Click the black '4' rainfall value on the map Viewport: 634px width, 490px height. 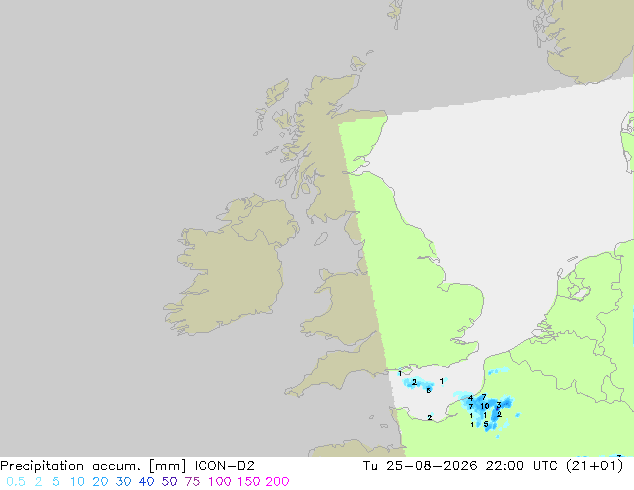[x=470, y=398]
